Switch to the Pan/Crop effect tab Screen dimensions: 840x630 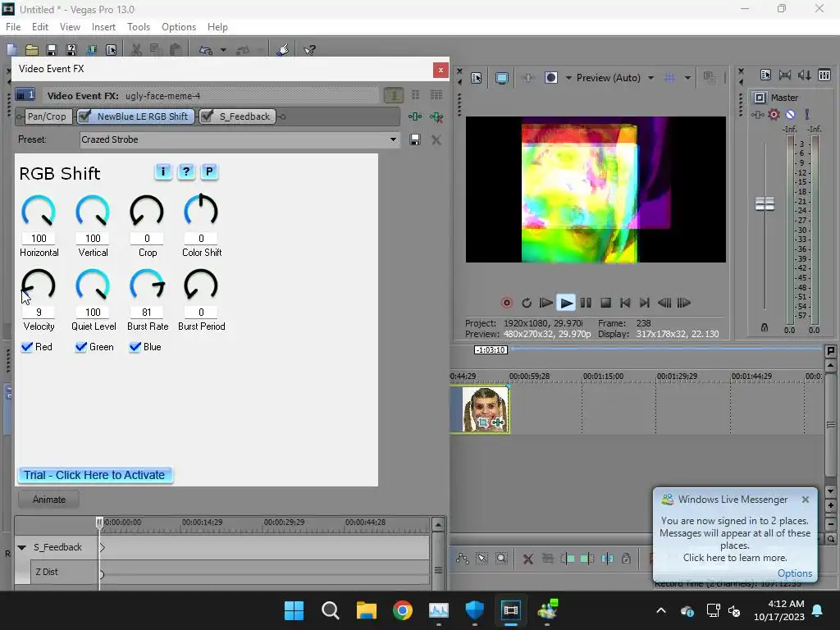pos(47,116)
